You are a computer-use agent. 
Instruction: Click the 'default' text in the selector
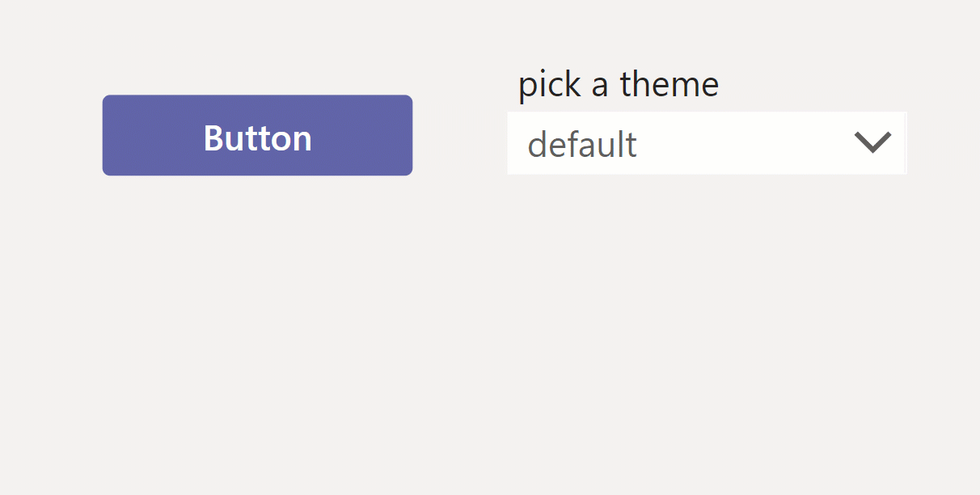click(x=581, y=144)
